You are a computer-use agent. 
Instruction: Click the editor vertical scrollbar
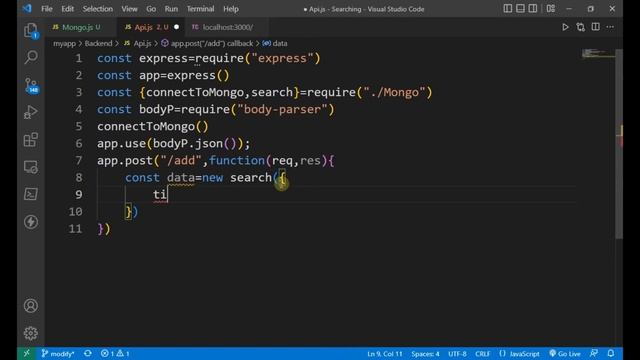point(619,143)
